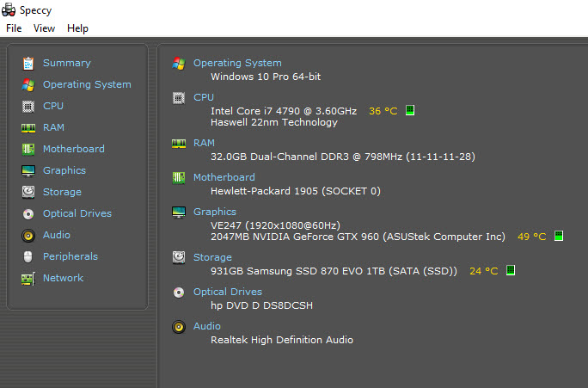Image resolution: width=588 pixels, height=388 pixels.
Task: Click the 49 °C graphics temperature reading
Action: (531, 237)
